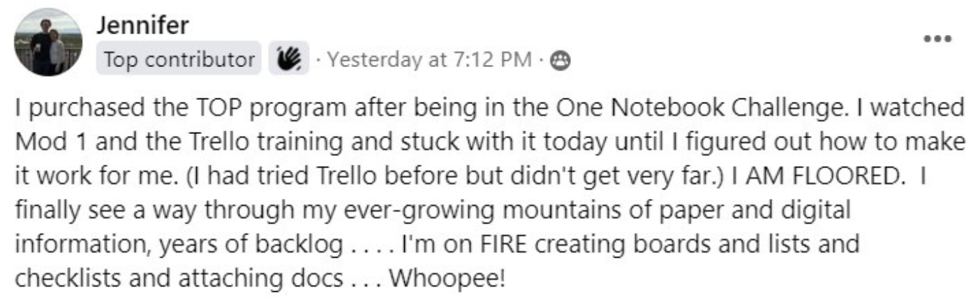The width and height of the screenshot is (980, 303).
Task: Open the three-dots post options menu
Action: point(937,39)
